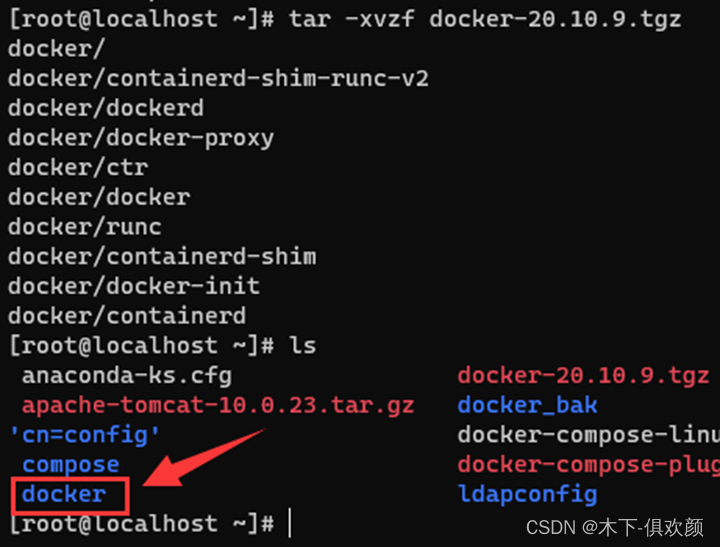
Task: Click the compose directory in ls output
Action: [70, 464]
